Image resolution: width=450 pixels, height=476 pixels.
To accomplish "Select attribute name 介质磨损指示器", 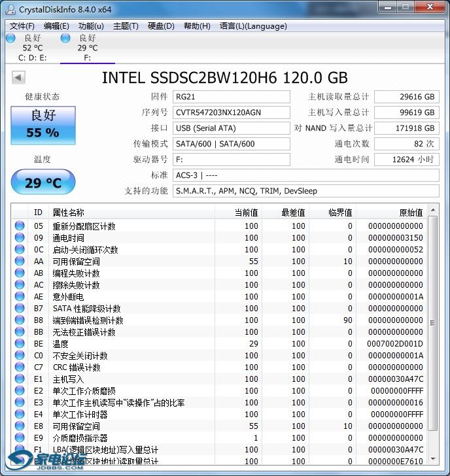I will (80, 438).
